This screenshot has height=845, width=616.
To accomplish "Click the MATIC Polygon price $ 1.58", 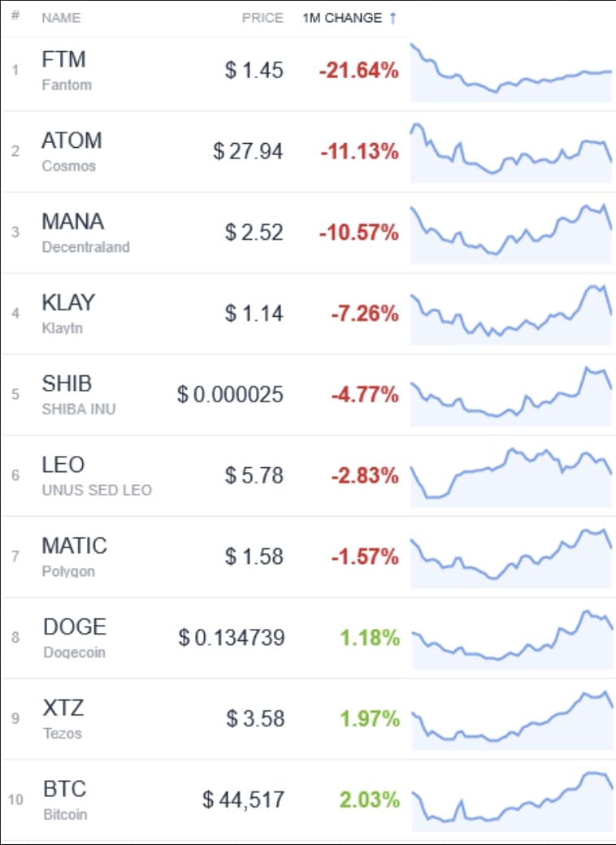I will [x=254, y=557].
